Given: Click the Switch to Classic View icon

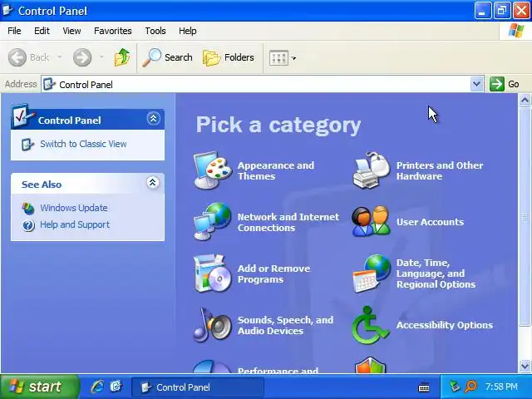Looking at the screenshot, I should [27, 144].
